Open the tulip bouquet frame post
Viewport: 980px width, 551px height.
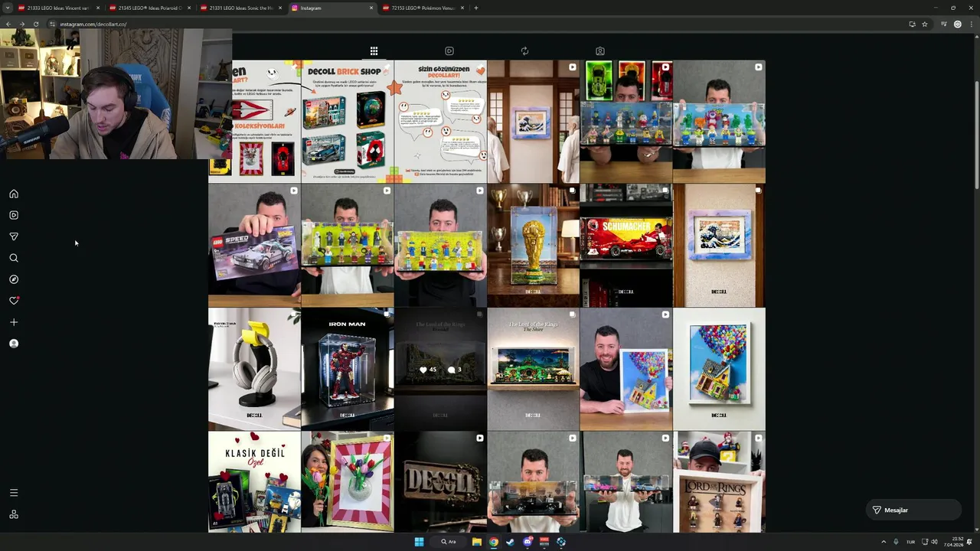tap(348, 482)
